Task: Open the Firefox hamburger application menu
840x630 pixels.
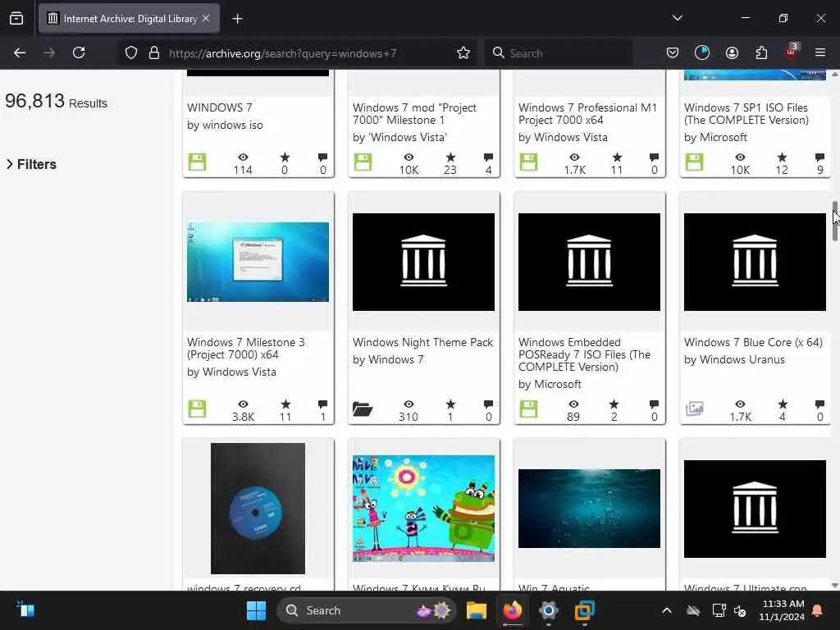Action: (x=820, y=53)
